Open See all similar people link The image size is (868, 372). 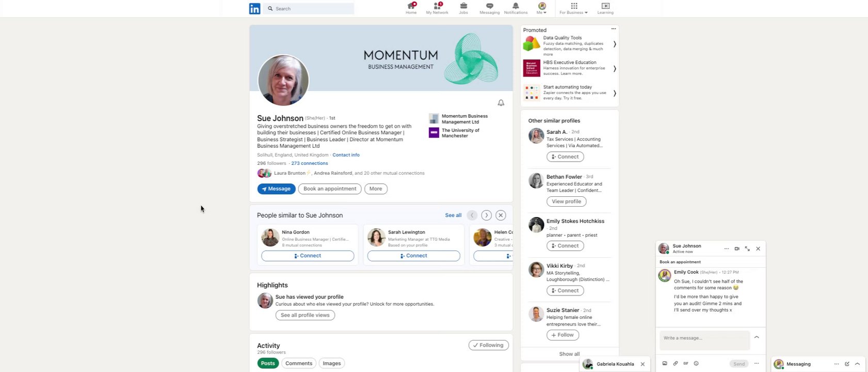point(453,215)
